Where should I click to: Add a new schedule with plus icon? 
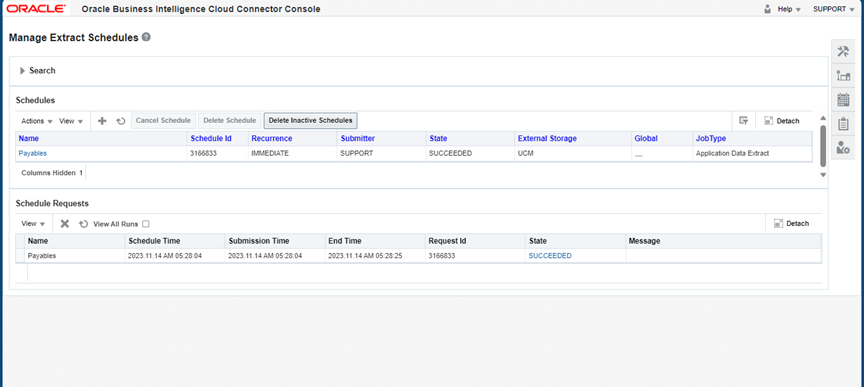[x=102, y=121]
